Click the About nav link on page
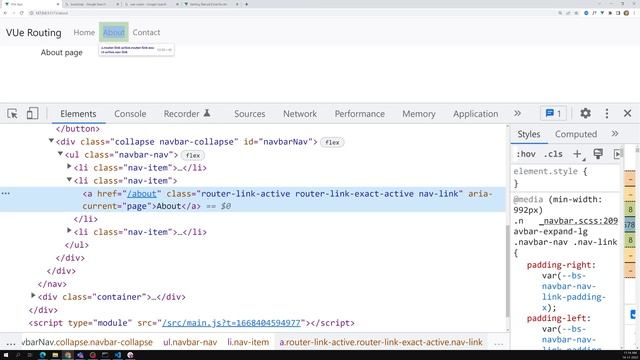The image size is (640, 360). click(x=114, y=32)
